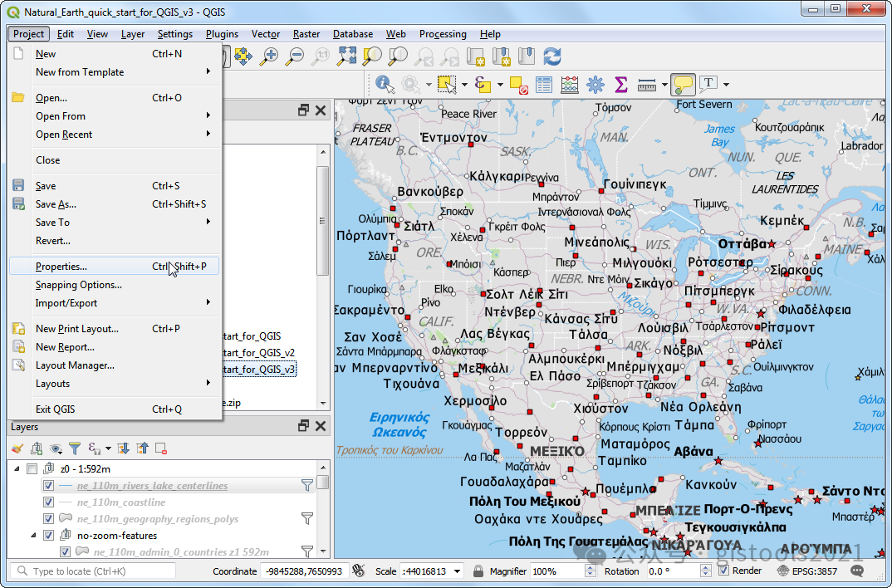Toggle no-zoom-features group checkbox
The image size is (892, 588).
[x=48, y=535]
